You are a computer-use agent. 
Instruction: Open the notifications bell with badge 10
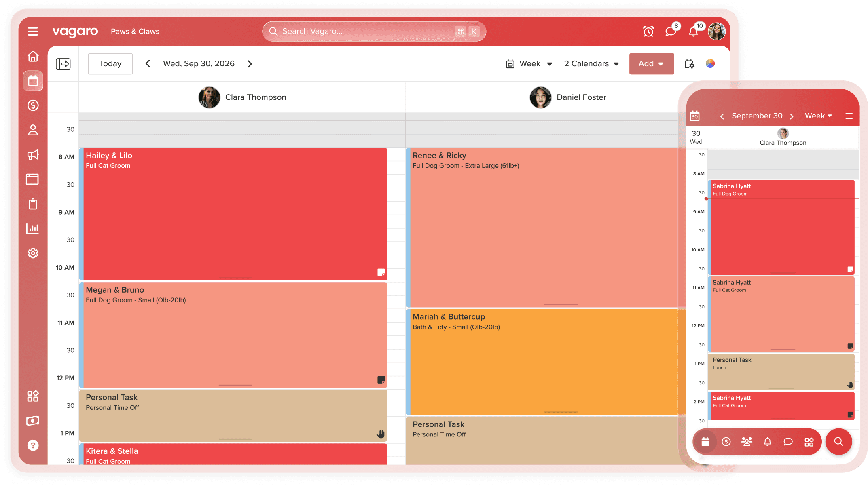click(693, 32)
